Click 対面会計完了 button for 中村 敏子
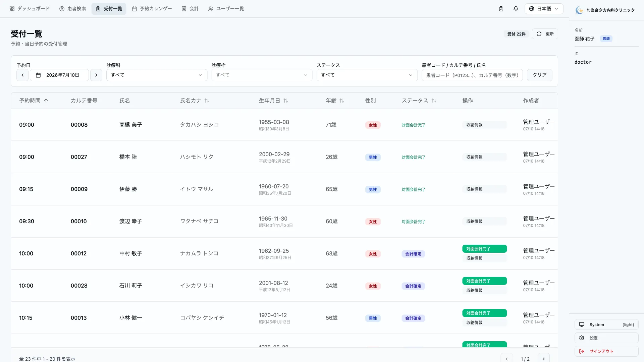This screenshot has width=644, height=362. pyautogui.click(x=484, y=249)
